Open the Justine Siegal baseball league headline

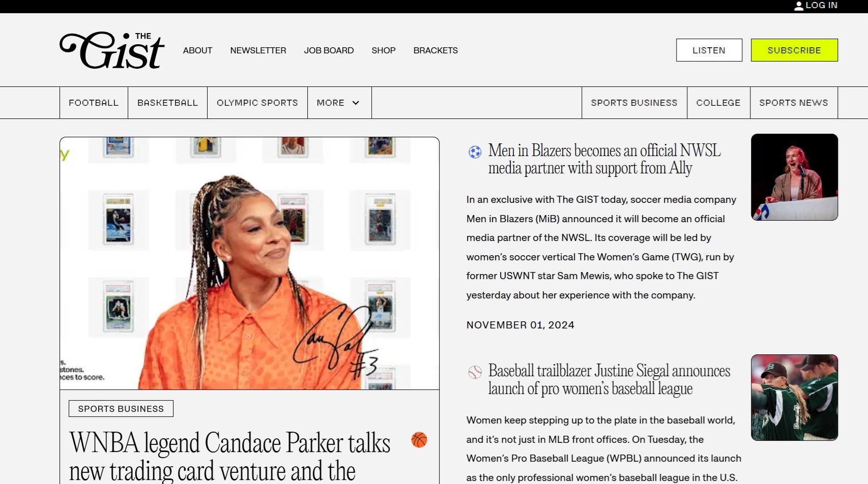(x=609, y=380)
